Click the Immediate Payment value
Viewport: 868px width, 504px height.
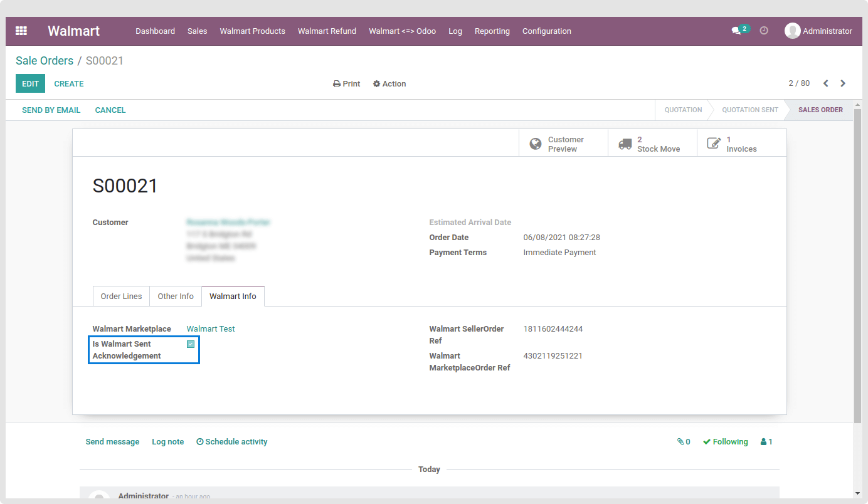click(x=559, y=253)
